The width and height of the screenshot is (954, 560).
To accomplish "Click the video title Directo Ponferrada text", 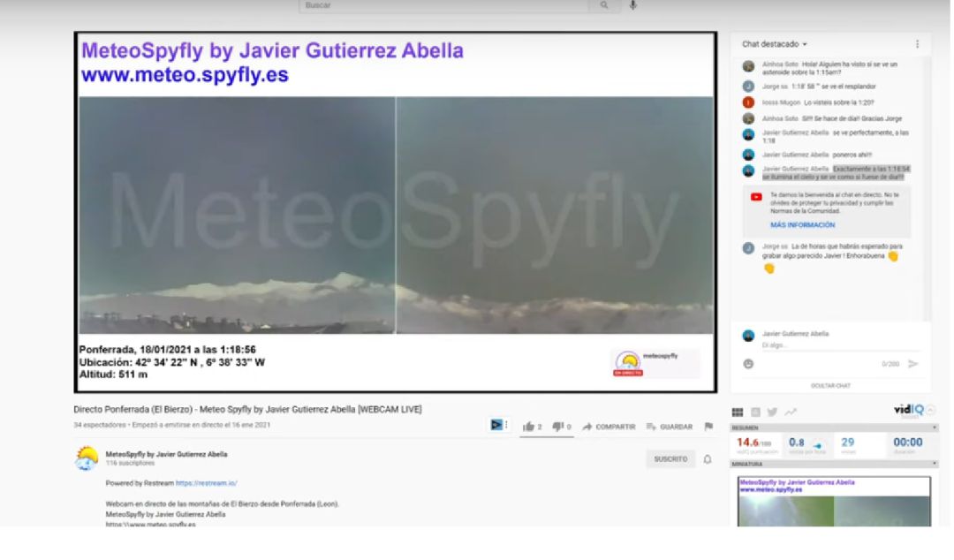I will pyautogui.click(x=247, y=410).
